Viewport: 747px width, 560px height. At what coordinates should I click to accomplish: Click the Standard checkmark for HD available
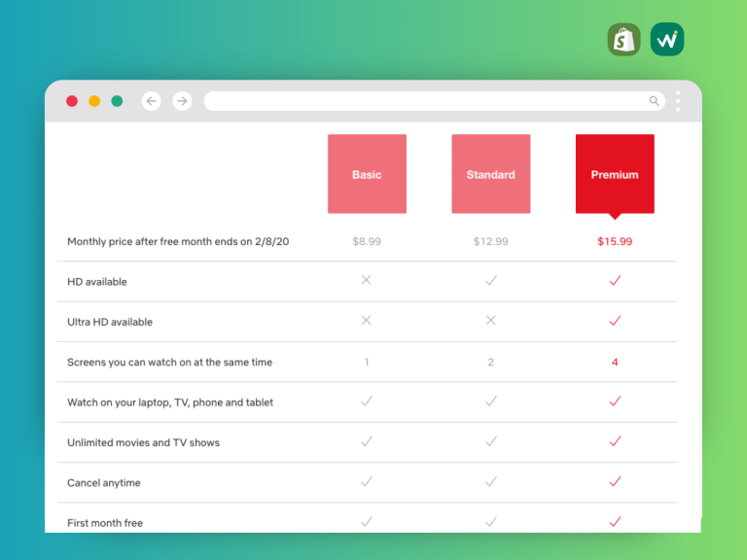pos(491,280)
